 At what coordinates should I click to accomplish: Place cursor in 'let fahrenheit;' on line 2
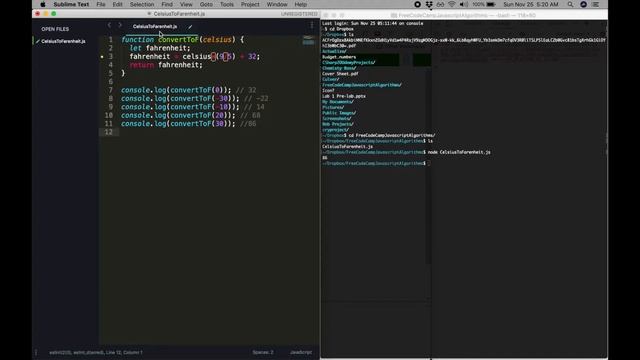coord(160,48)
